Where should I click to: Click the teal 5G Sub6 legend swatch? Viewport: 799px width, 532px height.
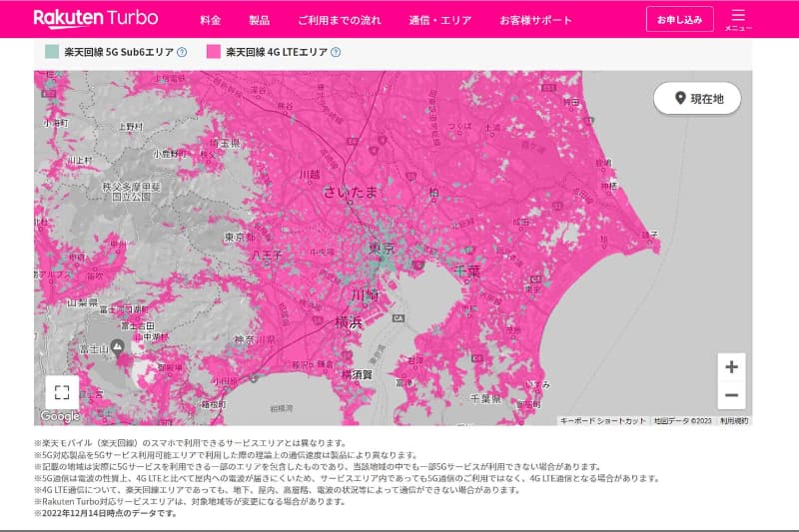click(x=52, y=52)
